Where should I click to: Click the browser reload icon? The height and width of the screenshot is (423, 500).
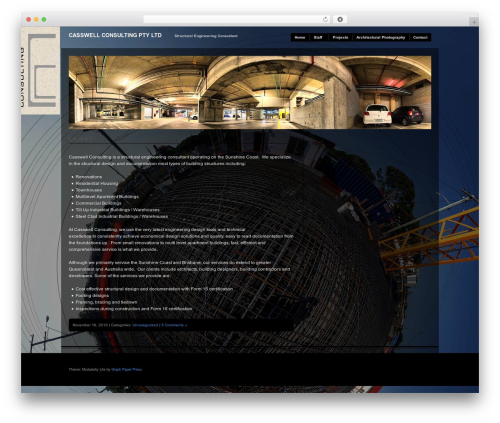pos(325,19)
